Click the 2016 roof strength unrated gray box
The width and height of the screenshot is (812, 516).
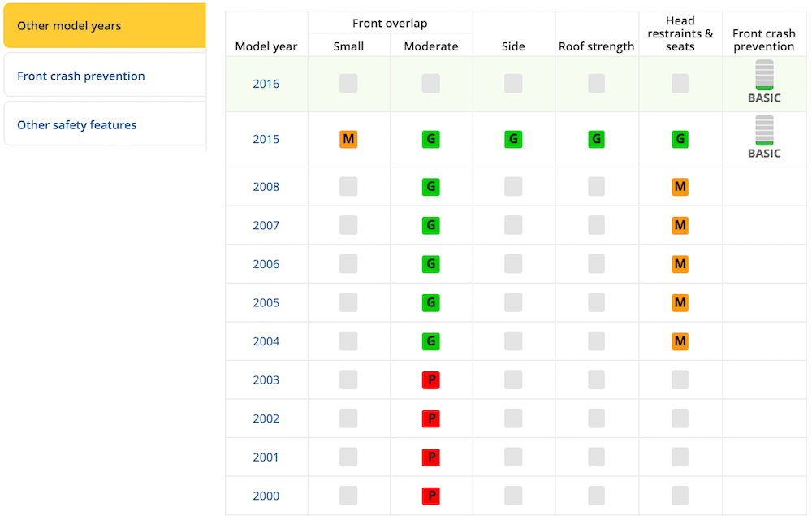coord(596,84)
